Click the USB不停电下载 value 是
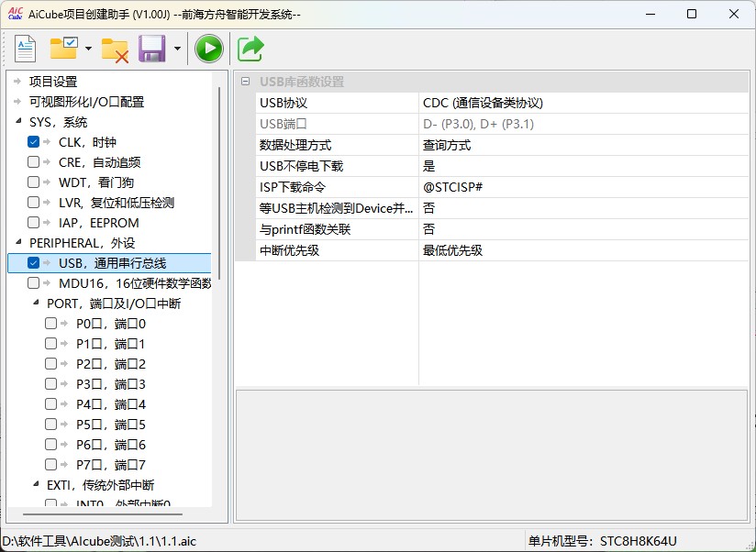Image resolution: width=756 pixels, height=552 pixels. pos(584,166)
